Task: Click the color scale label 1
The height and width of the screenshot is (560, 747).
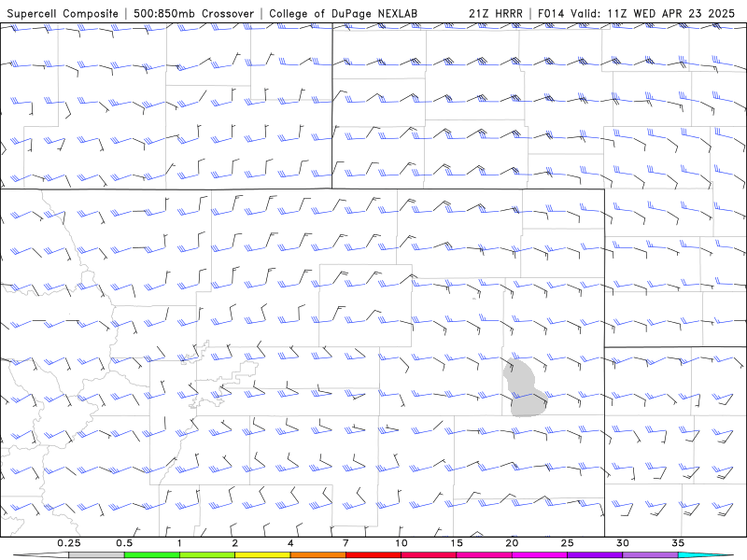Action: tap(179, 543)
